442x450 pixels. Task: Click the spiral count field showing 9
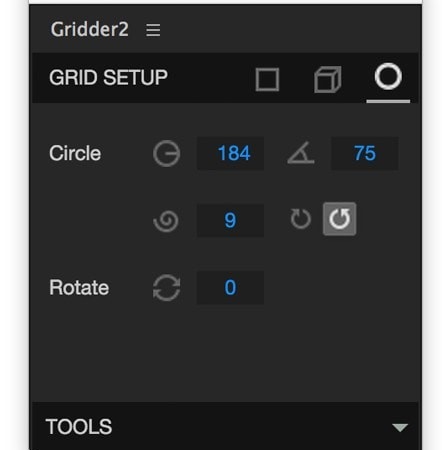coord(230,221)
